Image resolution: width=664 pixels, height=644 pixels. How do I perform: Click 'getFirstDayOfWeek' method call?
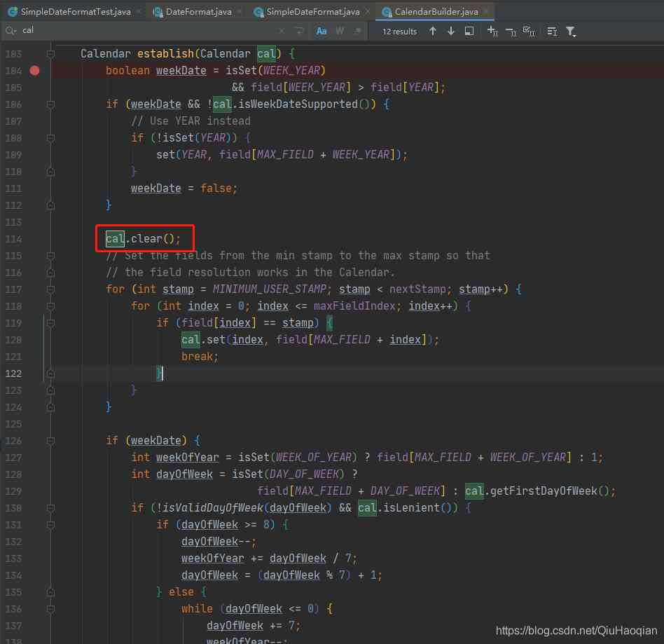(x=544, y=491)
